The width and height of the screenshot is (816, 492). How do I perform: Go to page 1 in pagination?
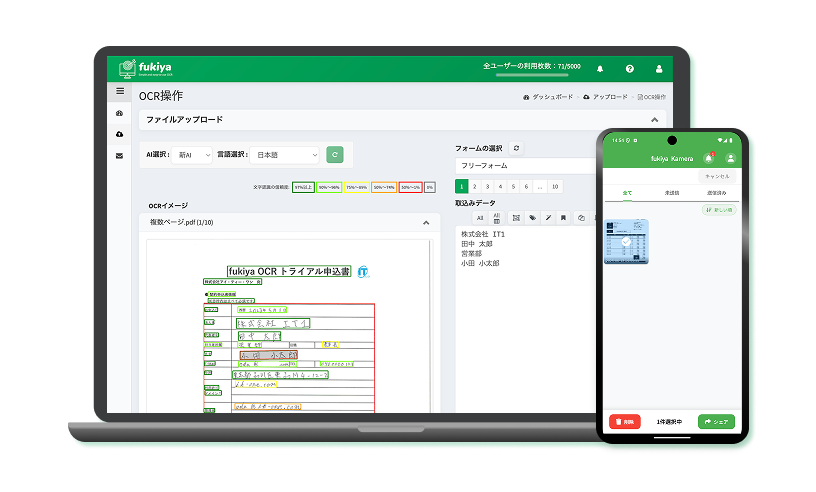(461, 186)
